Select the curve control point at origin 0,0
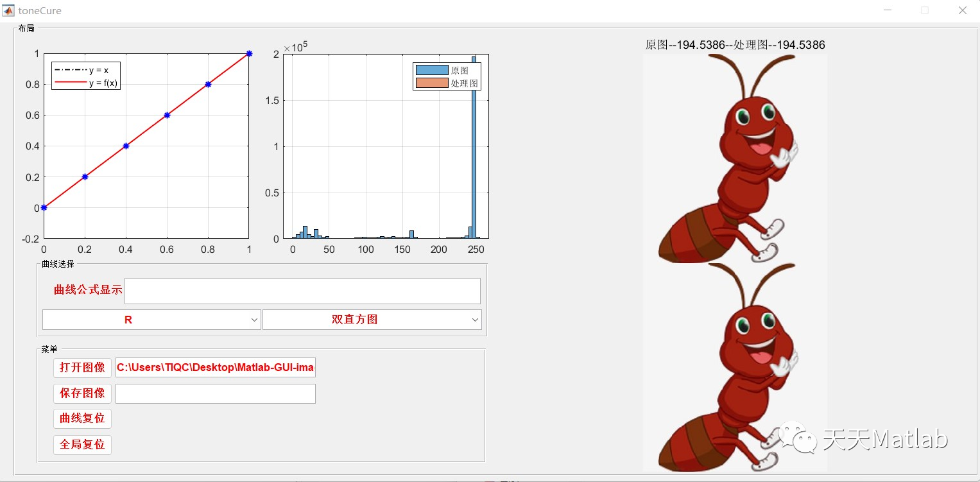This screenshot has width=980, height=482. pyautogui.click(x=44, y=207)
